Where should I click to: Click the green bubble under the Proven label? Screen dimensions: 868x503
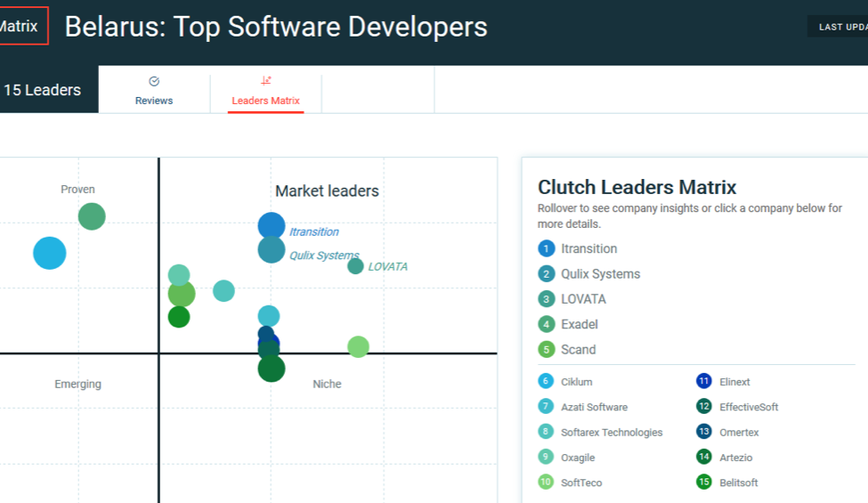pyautogui.click(x=92, y=216)
